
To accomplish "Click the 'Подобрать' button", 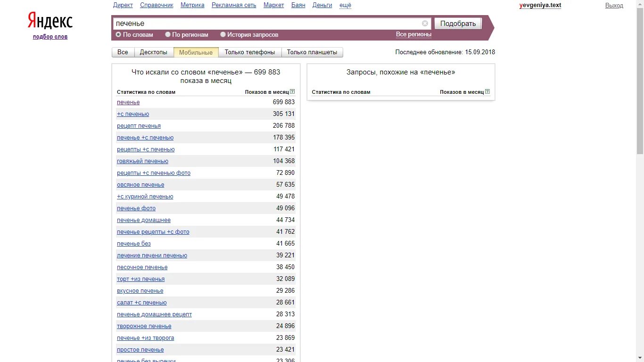I will pos(458,24).
